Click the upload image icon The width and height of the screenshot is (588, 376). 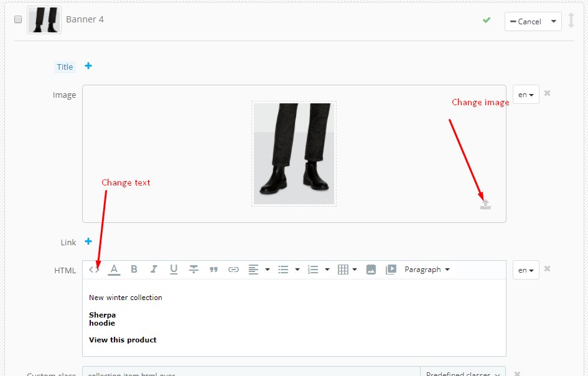(x=485, y=204)
